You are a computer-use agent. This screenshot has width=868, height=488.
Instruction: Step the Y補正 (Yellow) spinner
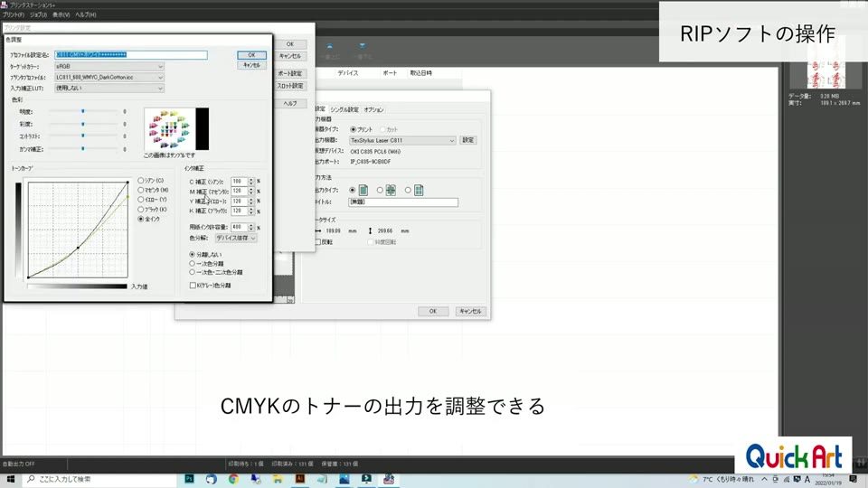point(250,201)
